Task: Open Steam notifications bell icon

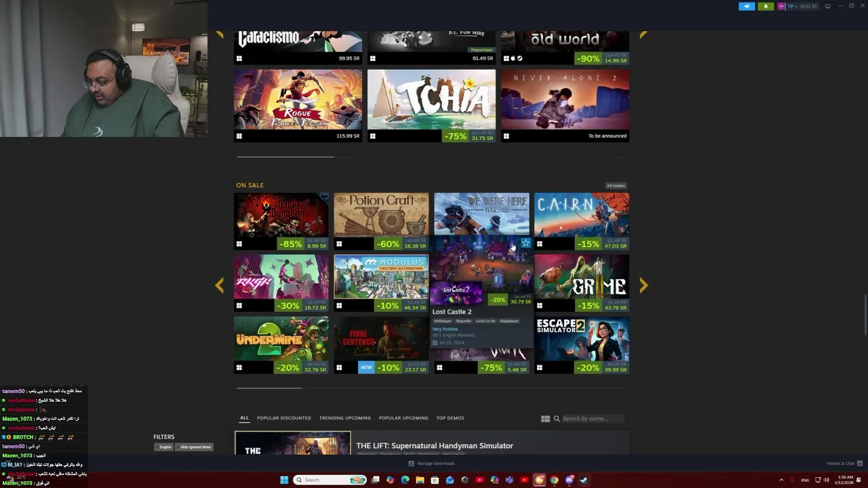Action: tap(766, 6)
